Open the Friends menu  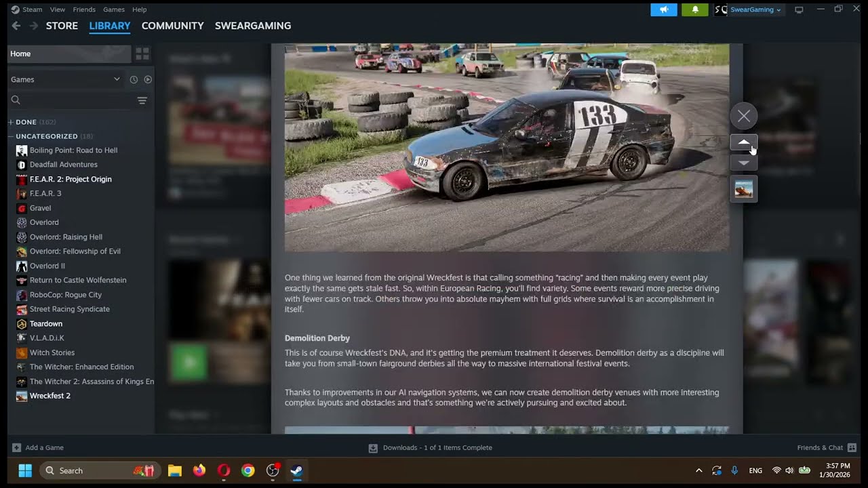tap(84, 9)
